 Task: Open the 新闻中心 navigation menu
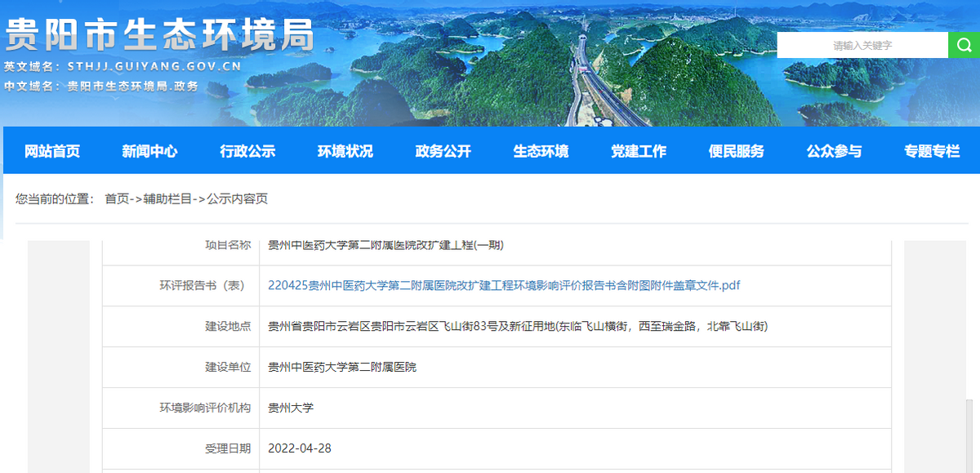[149, 150]
